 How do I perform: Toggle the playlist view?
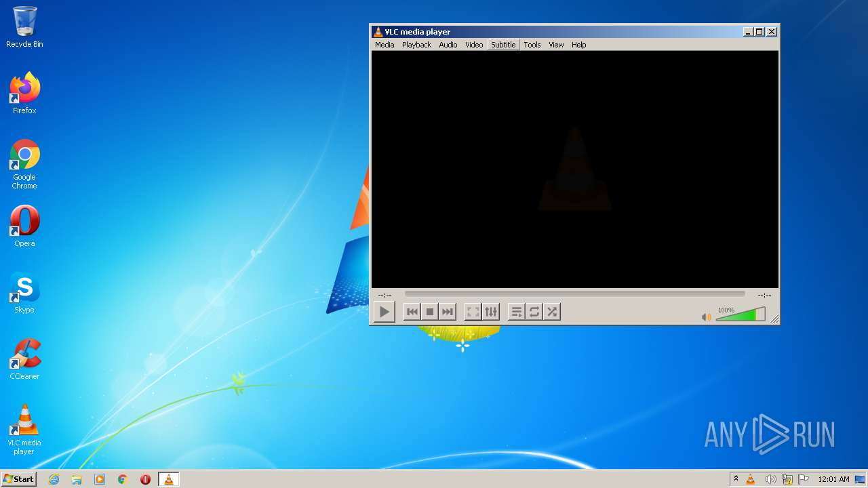point(517,312)
